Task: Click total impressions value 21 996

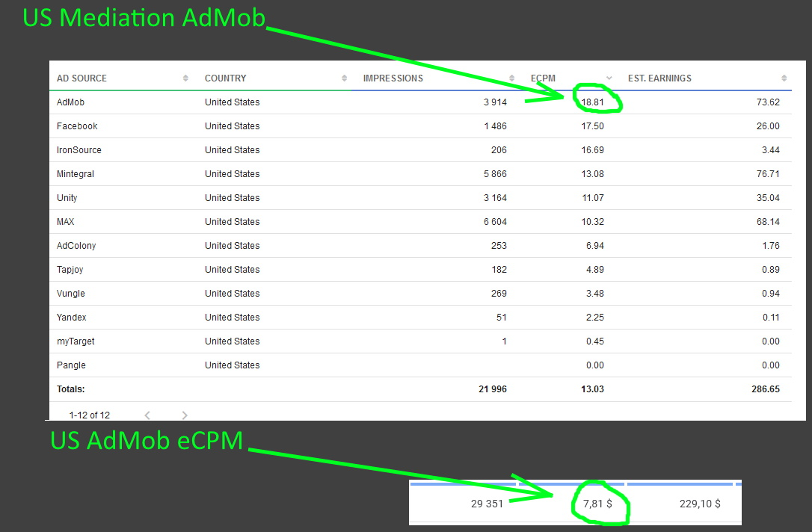Action: pos(493,389)
